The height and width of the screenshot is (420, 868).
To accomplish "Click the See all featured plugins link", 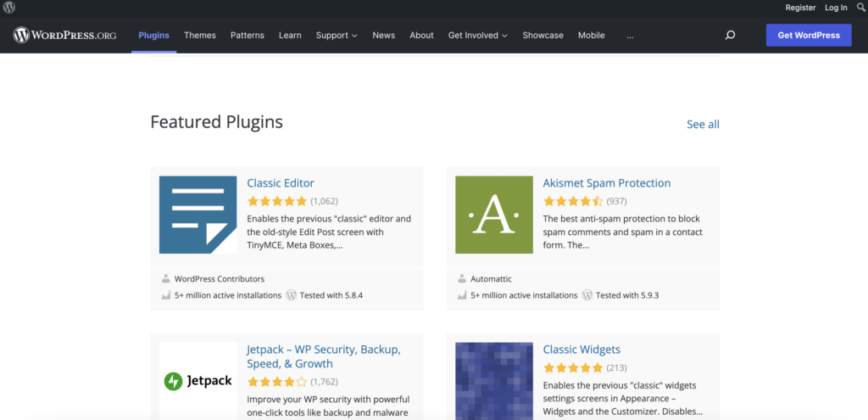I will [703, 124].
